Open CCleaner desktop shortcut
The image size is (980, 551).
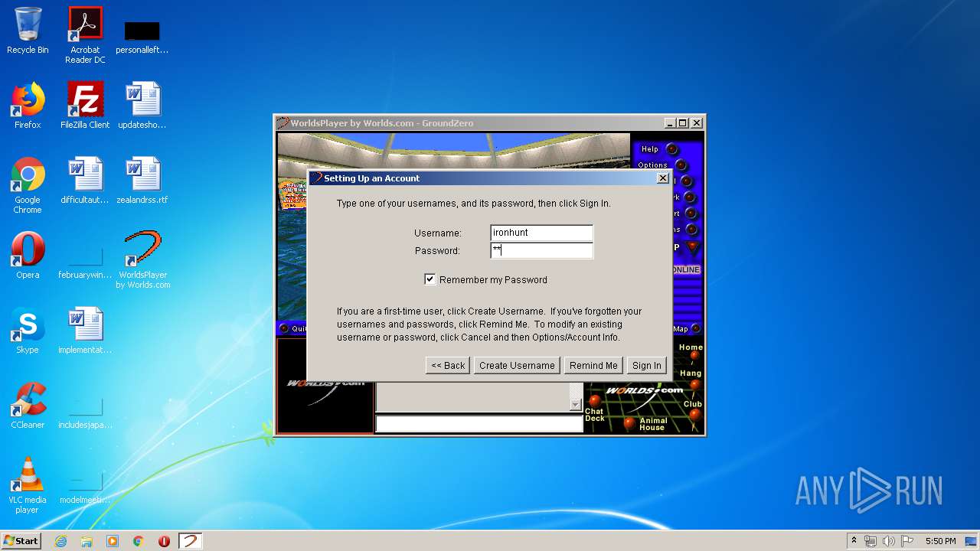[x=28, y=406]
